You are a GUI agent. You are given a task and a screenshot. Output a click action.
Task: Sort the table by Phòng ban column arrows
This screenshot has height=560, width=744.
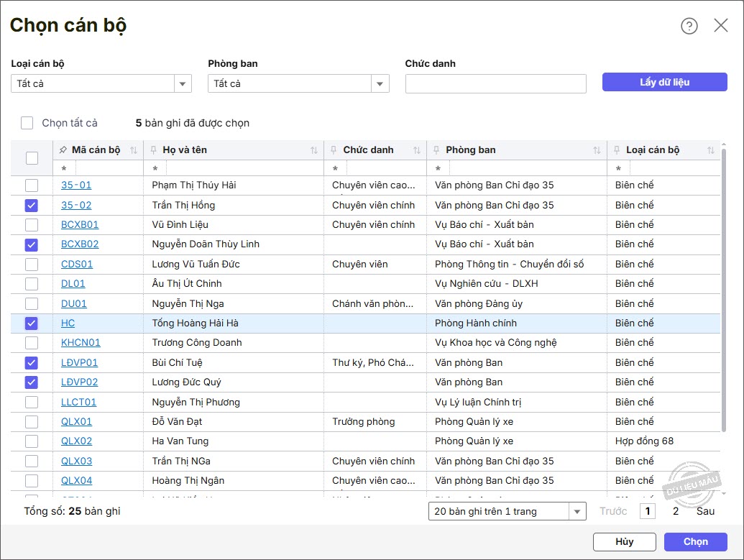coord(597,150)
